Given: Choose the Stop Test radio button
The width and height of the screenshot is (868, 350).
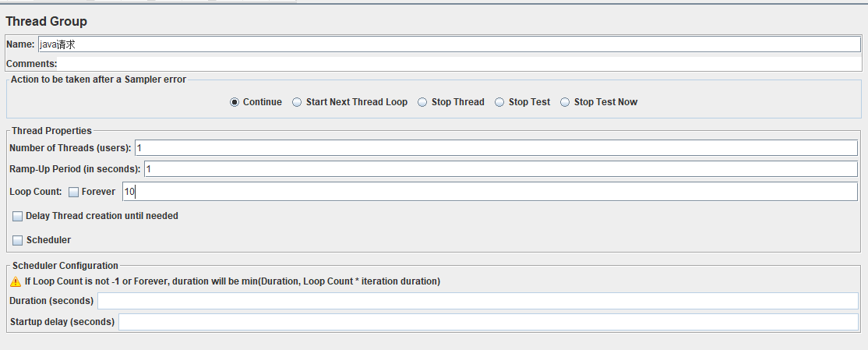Looking at the screenshot, I should [499, 102].
